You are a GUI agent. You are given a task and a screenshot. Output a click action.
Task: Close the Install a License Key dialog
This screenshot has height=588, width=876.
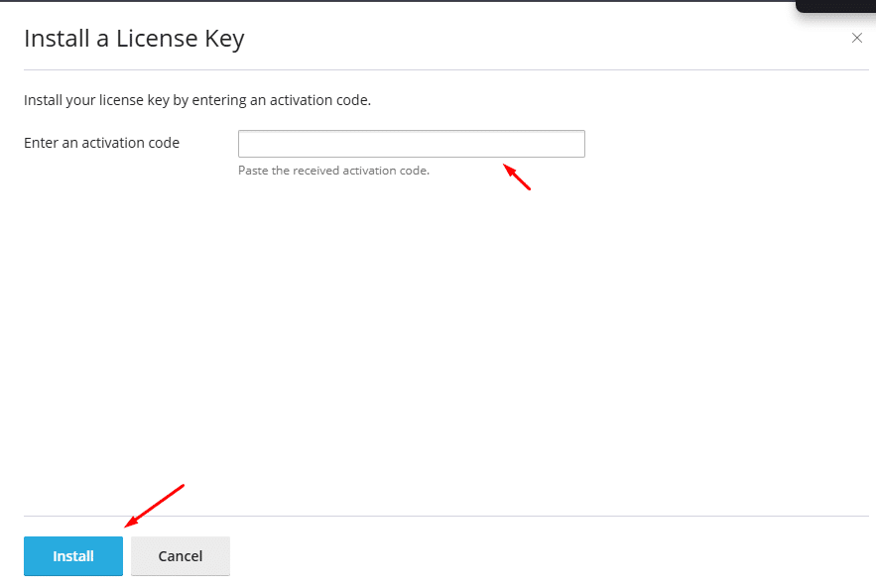pyautogui.click(x=856, y=38)
